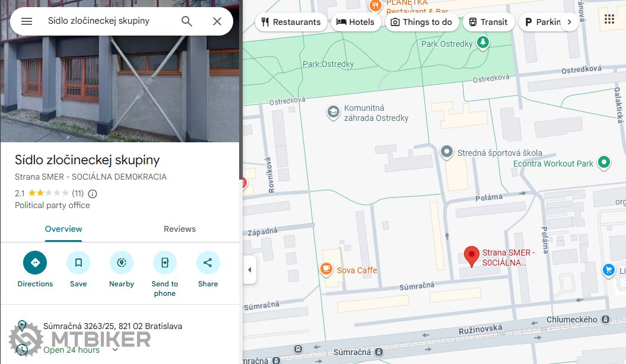This screenshot has height=364, width=626.
Task: Open the Google apps grid icon
Action: 609,19
